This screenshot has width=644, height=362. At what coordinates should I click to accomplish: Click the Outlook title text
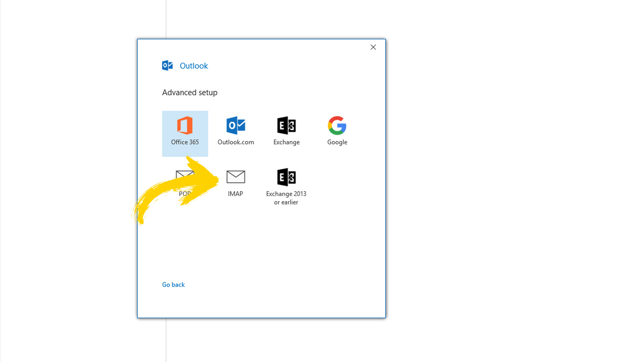pyautogui.click(x=194, y=66)
